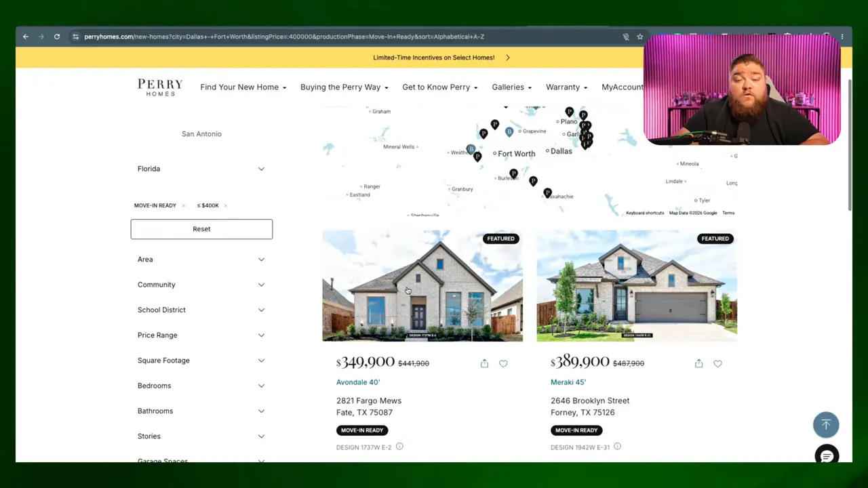This screenshot has width=868, height=488.
Task: Open the 2646 Brooklyn Street home photo
Action: click(637, 285)
